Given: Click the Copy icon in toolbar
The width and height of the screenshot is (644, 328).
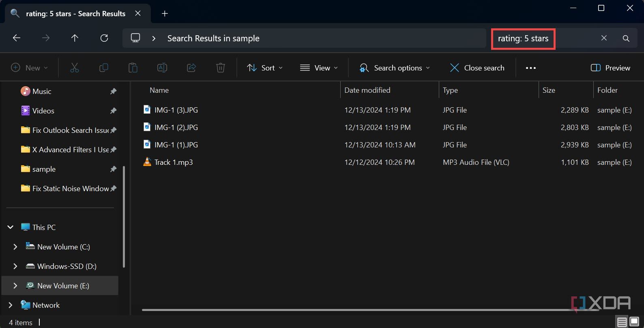Looking at the screenshot, I should (104, 68).
